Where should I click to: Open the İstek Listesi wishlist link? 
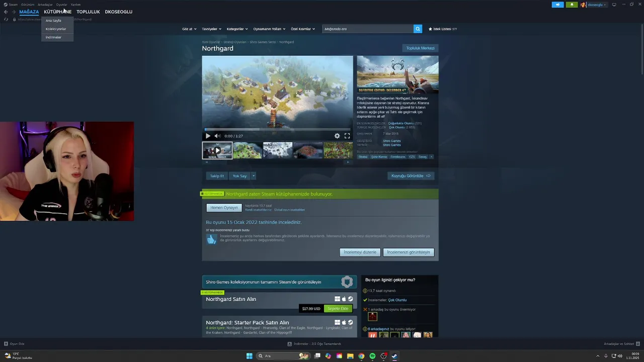click(443, 29)
